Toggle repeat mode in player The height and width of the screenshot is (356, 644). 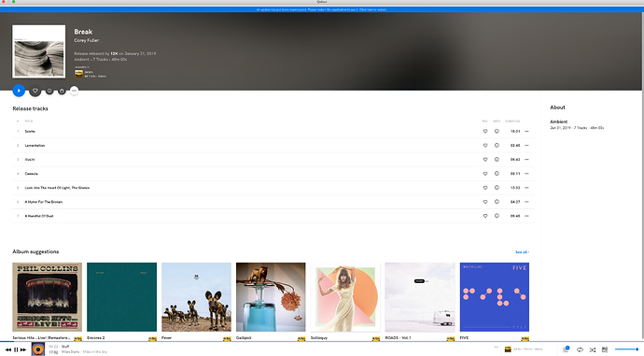tap(580, 349)
